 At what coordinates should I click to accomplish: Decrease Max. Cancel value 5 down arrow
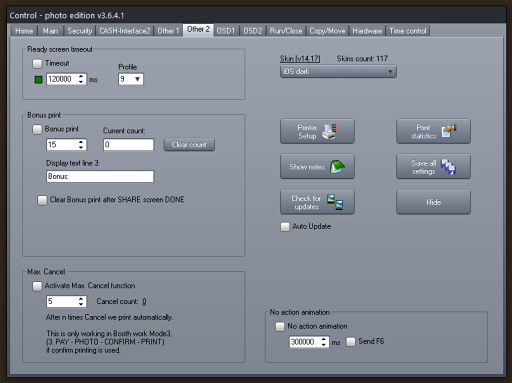click(81, 304)
